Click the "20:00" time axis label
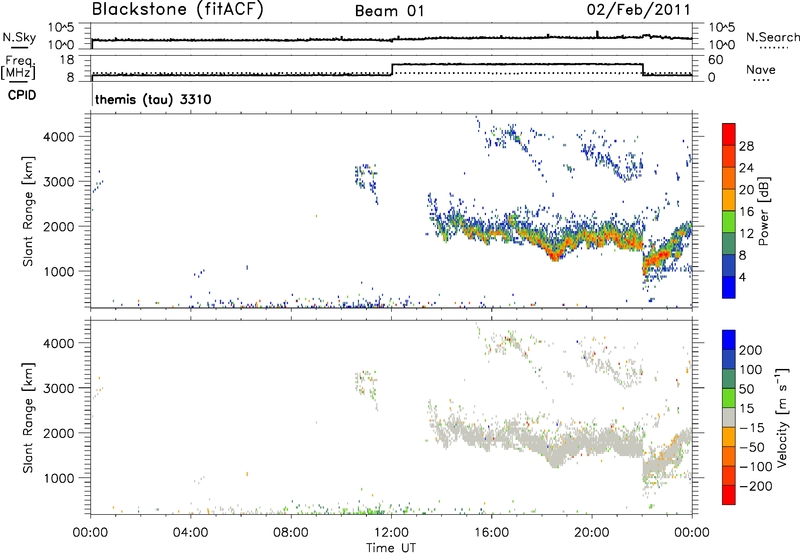 592,533
